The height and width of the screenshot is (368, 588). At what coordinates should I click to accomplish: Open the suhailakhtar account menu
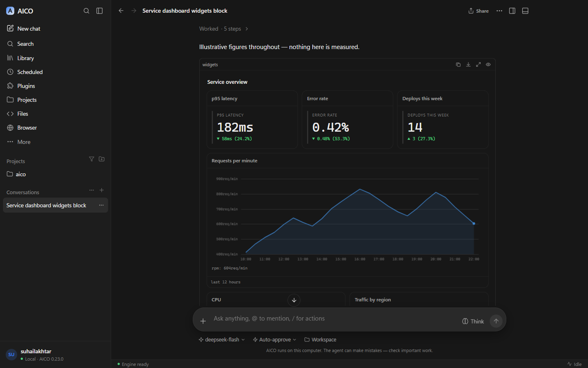[56, 355]
